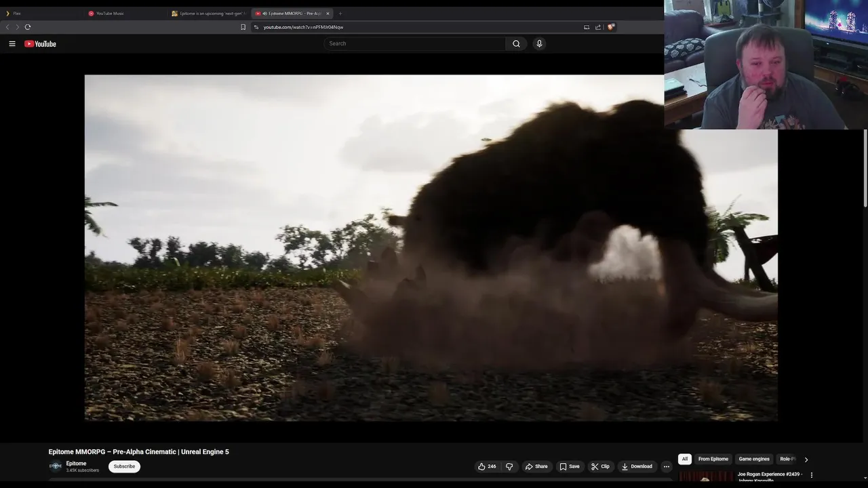Click the search magnifier button

point(516,43)
